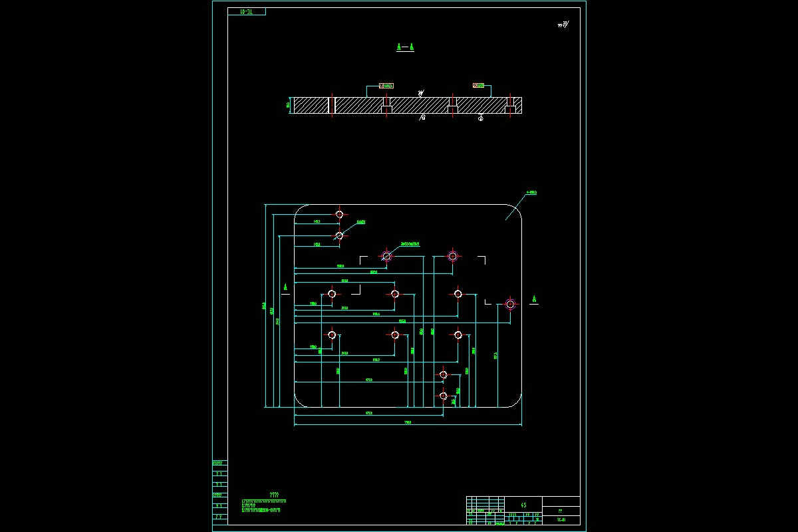The height and width of the screenshot is (532, 798).
Task: Select the surface roughness symbol in top-right corner
Action: point(564,25)
